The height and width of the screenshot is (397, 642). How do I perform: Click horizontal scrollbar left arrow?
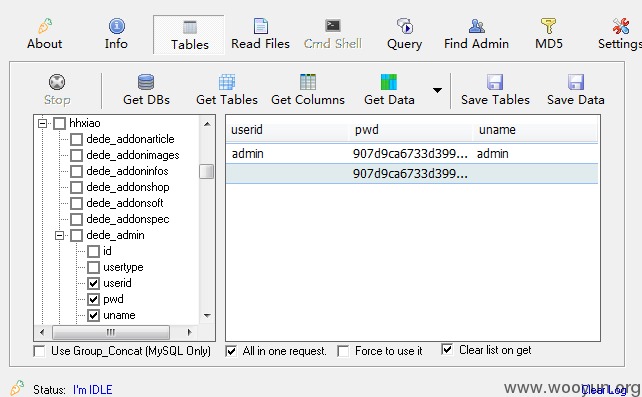point(42,332)
